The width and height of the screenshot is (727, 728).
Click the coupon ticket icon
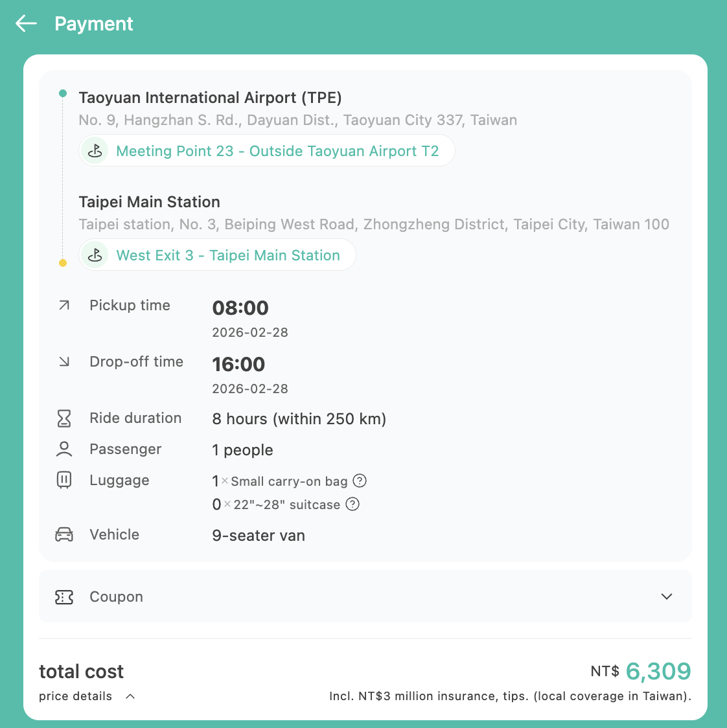click(64, 597)
